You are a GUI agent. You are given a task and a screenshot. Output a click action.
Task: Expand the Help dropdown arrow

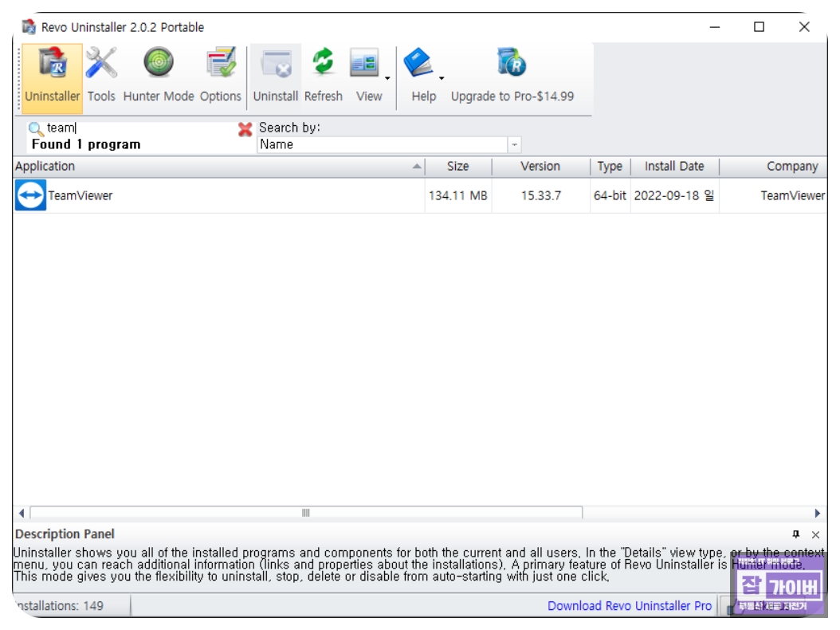[442, 78]
